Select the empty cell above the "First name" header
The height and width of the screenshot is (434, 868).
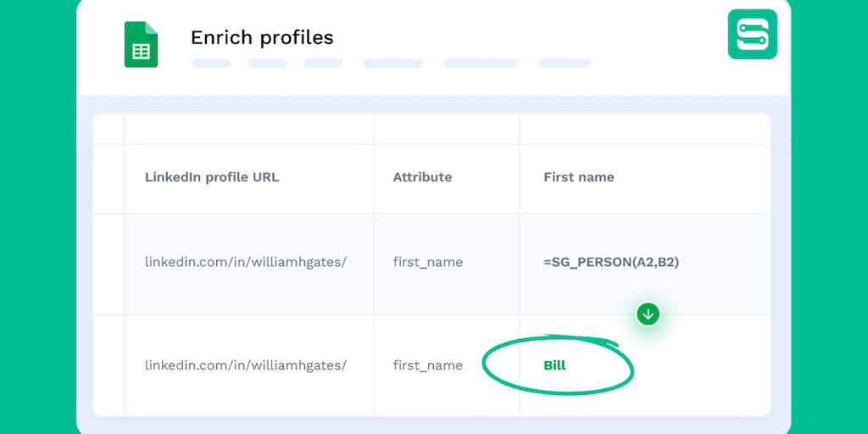pyautogui.click(x=644, y=129)
